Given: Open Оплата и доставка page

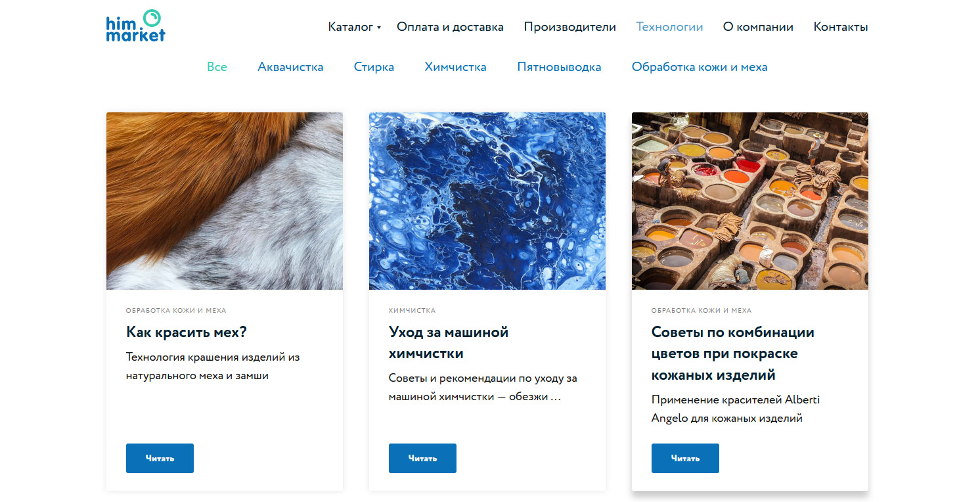Looking at the screenshot, I should [x=450, y=27].
